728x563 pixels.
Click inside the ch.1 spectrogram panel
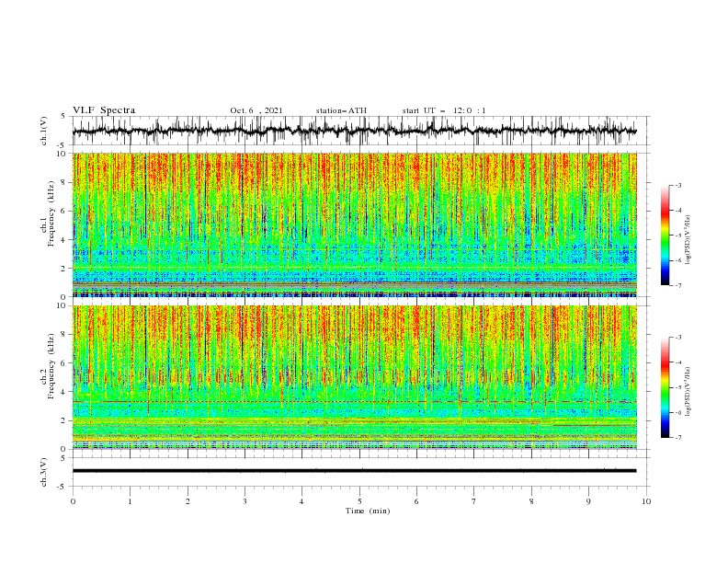coord(355,224)
